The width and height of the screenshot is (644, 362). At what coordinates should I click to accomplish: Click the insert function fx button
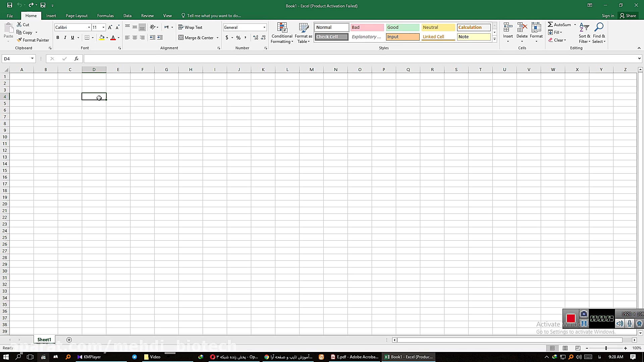coord(76,59)
